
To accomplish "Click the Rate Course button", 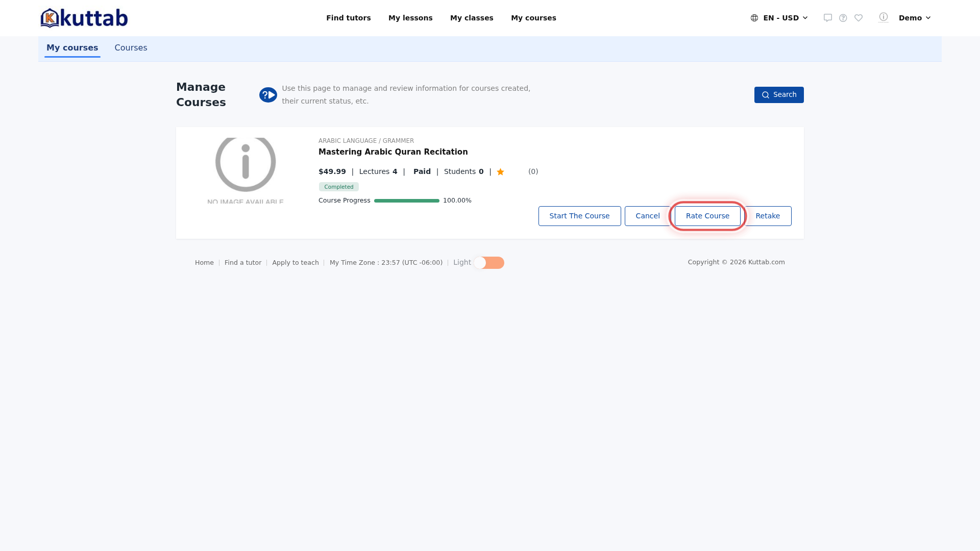I will tap(707, 216).
